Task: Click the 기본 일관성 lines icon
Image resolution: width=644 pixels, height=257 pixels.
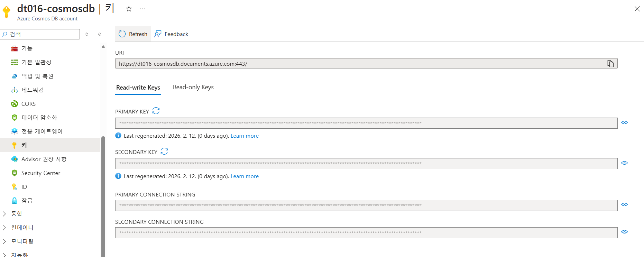Action: (15, 62)
